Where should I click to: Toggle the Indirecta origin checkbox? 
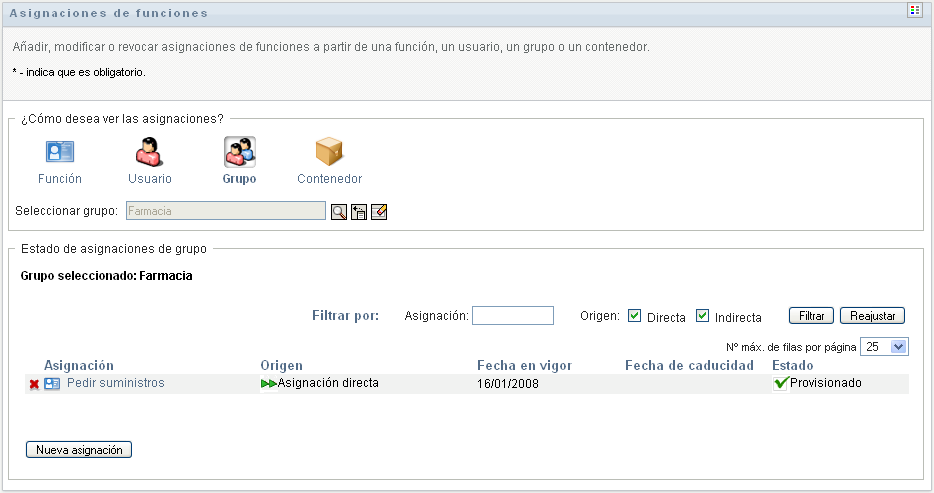coord(702,316)
